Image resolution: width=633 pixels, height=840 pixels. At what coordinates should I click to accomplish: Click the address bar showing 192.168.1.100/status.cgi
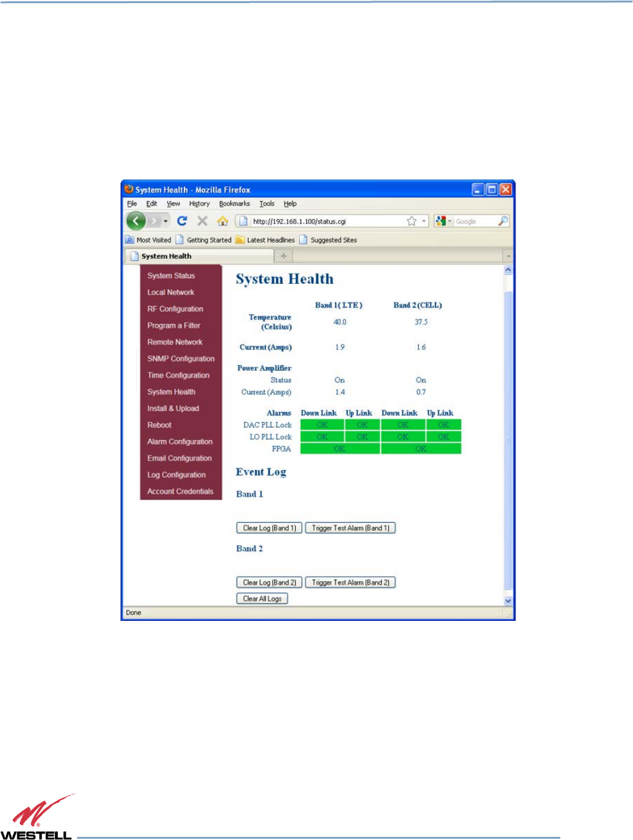(320, 221)
